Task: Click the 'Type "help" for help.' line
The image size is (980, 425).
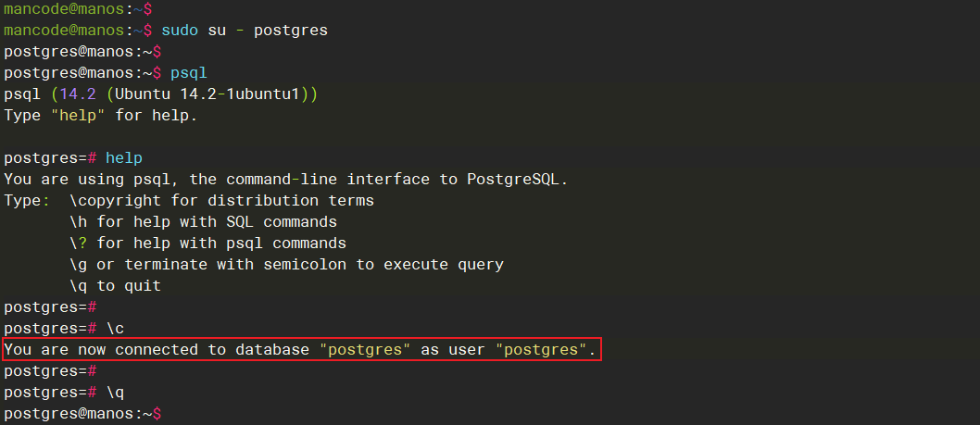Action: click(101, 115)
